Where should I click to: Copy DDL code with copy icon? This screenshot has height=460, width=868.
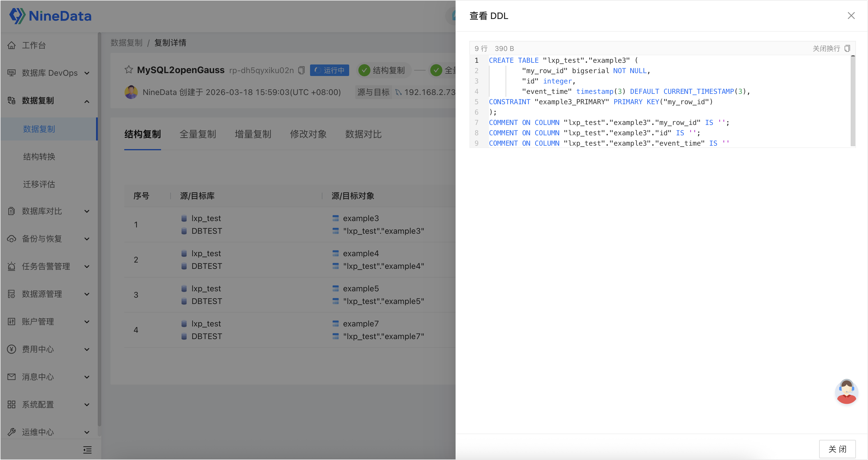[847, 49]
